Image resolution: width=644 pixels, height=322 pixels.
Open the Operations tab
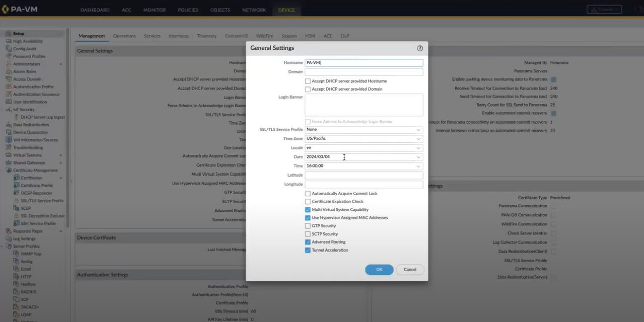click(x=124, y=36)
